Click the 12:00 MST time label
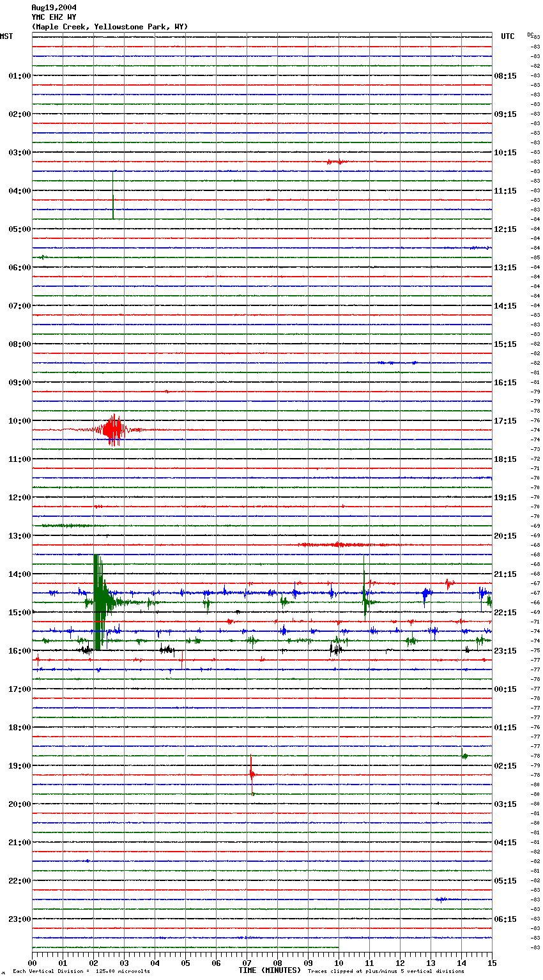The image size is (543, 980). click(x=19, y=498)
